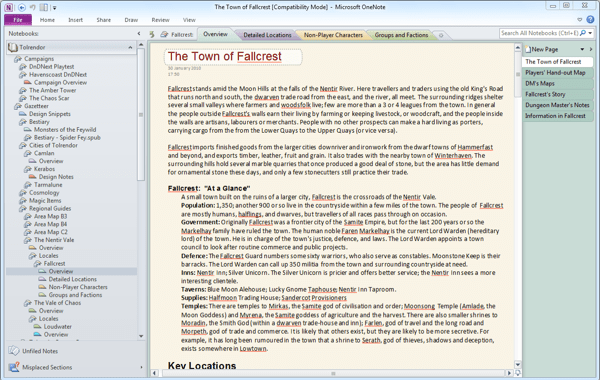Select the Overview section tab above the page
Viewport: 600px width, 380px height.
point(215,34)
